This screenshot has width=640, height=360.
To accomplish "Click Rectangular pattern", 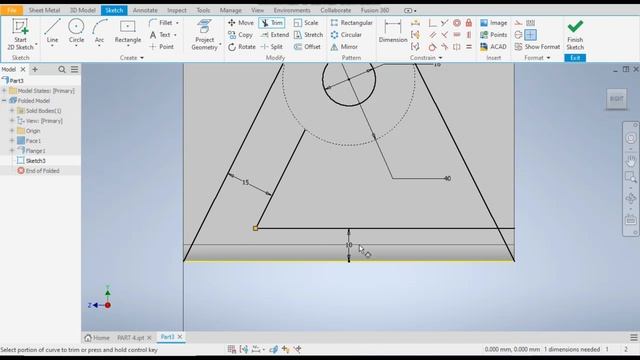I will [351, 23].
